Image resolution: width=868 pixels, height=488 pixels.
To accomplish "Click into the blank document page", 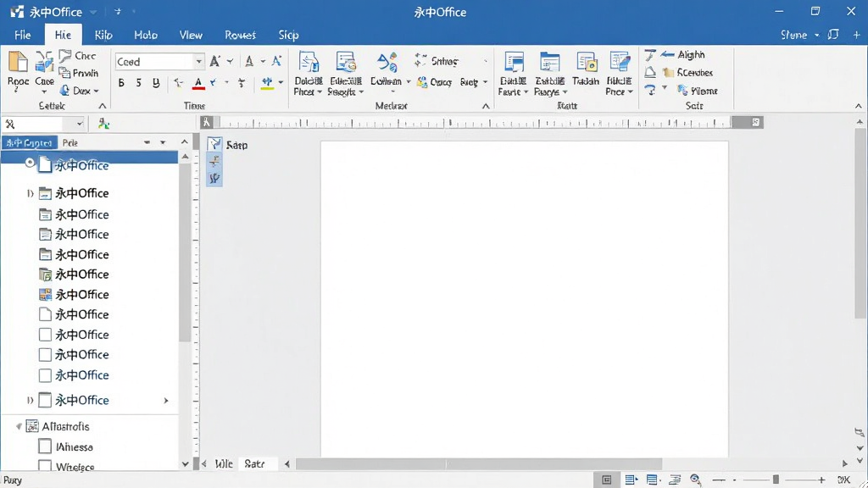I will (524, 299).
